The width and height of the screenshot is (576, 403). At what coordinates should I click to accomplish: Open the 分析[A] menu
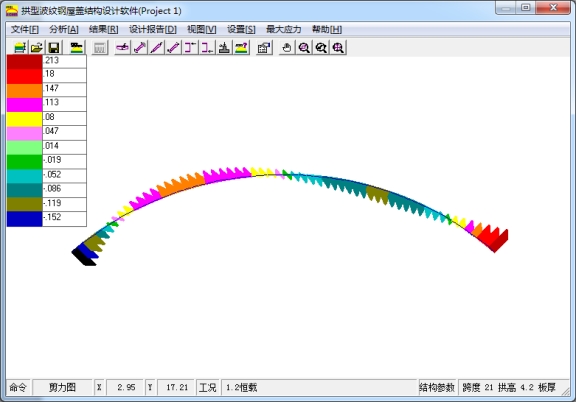(64, 29)
